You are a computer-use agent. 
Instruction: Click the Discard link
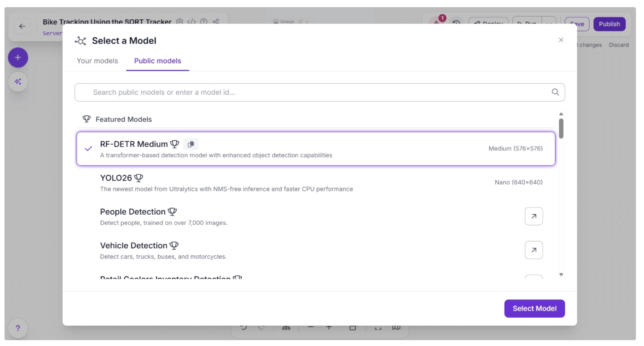point(618,45)
